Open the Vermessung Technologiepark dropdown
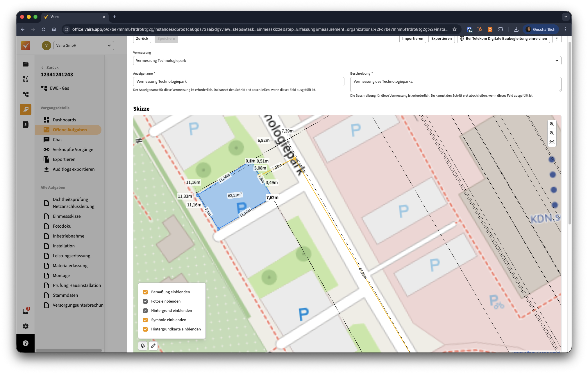The width and height of the screenshot is (588, 374). point(347,61)
